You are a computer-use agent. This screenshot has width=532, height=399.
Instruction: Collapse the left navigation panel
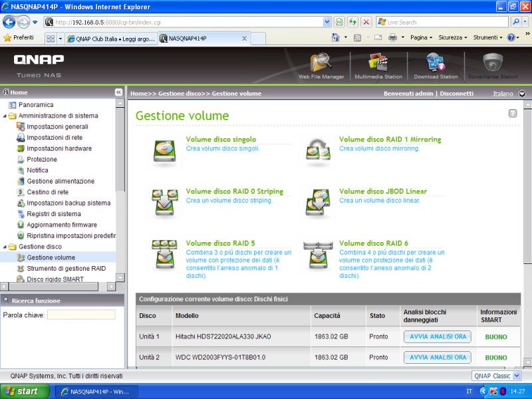click(x=118, y=92)
